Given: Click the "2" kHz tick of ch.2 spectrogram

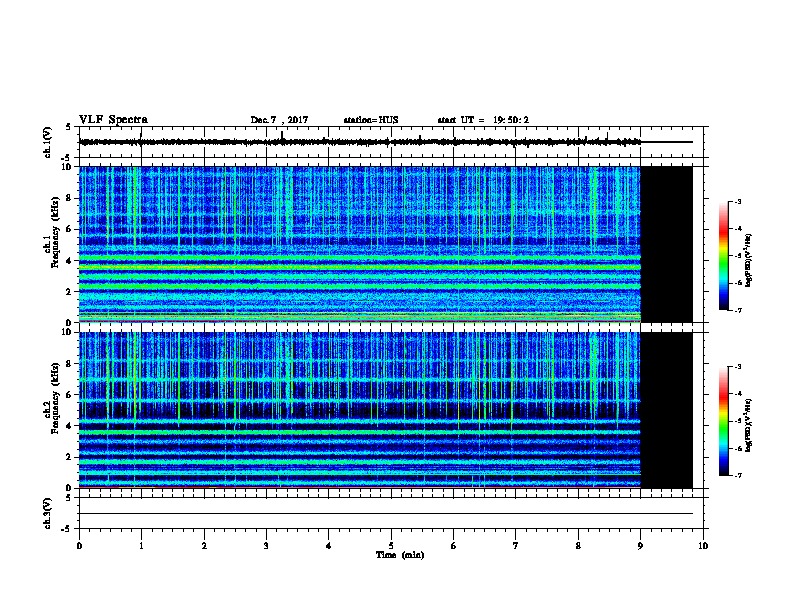Looking at the screenshot, I should (x=70, y=457).
